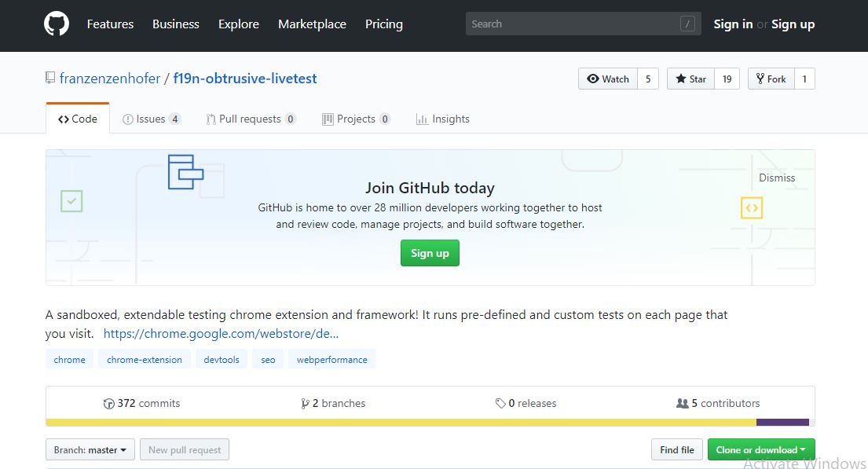The image size is (868, 469).
Task: Star this repository
Action: (x=690, y=79)
